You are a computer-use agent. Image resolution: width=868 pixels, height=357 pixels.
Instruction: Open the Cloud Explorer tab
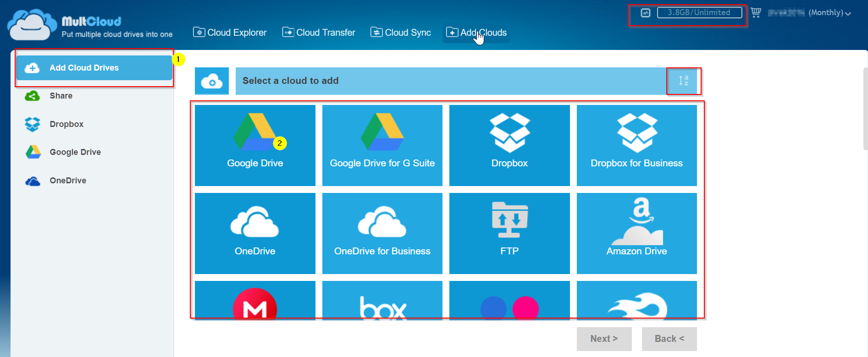coord(230,33)
